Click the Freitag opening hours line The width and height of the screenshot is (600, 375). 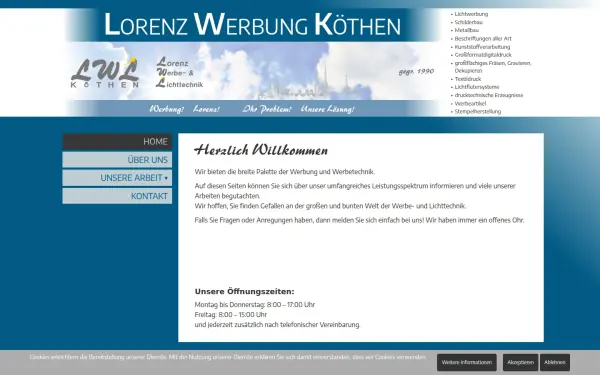tap(231, 315)
